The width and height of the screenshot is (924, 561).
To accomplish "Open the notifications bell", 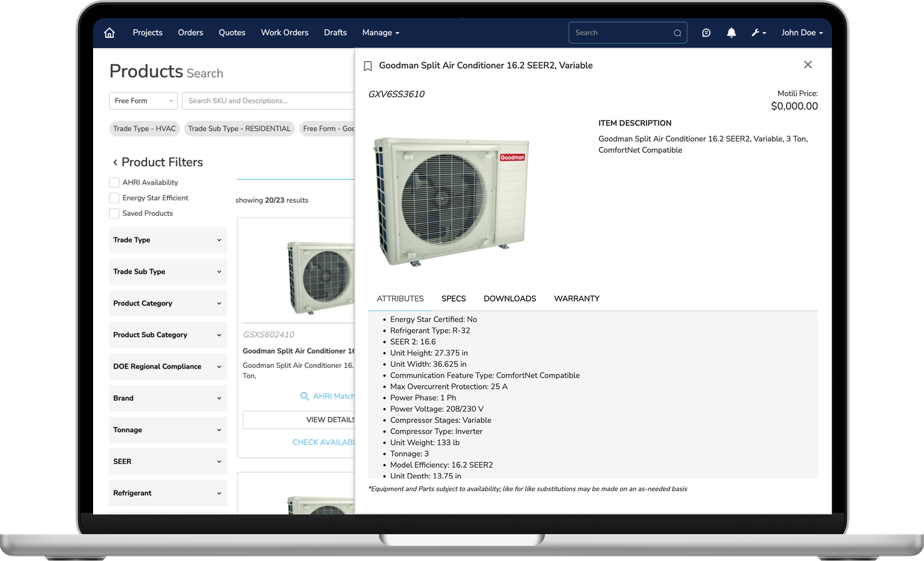I will tap(732, 33).
